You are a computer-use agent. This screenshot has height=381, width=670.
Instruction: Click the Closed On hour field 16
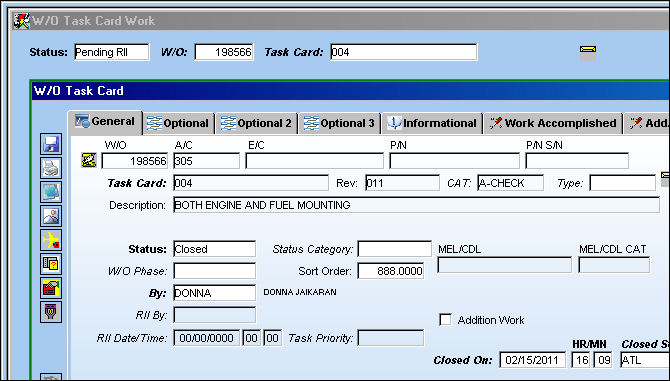581,360
